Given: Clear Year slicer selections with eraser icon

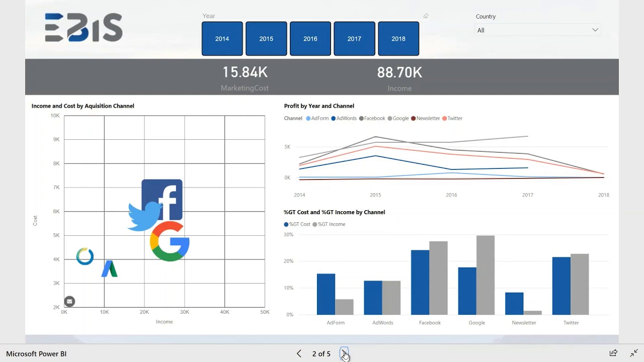Looking at the screenshot, I should 426,16.
